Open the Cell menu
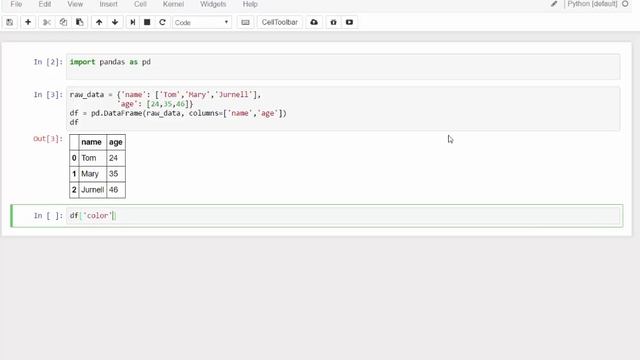640x360 pixels. click(x=140, y=4)
